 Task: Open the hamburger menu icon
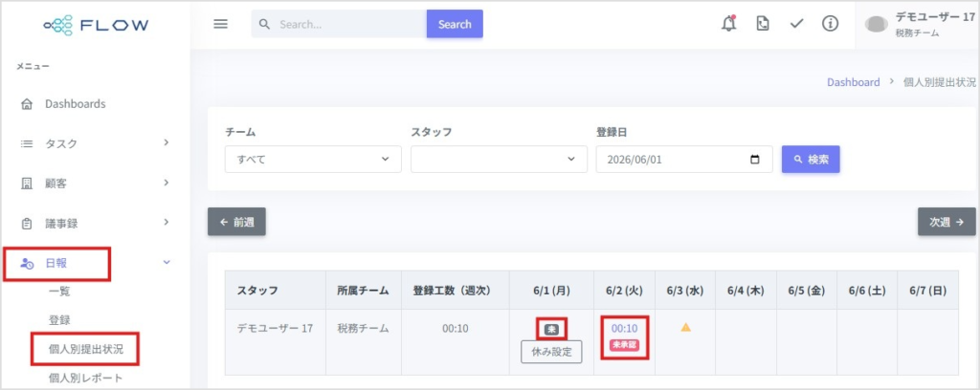[x=221, y=24]
